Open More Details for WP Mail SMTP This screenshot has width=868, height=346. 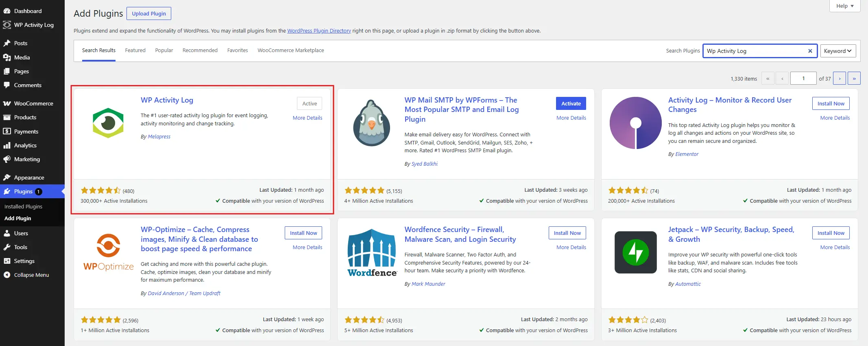point(571,118)
